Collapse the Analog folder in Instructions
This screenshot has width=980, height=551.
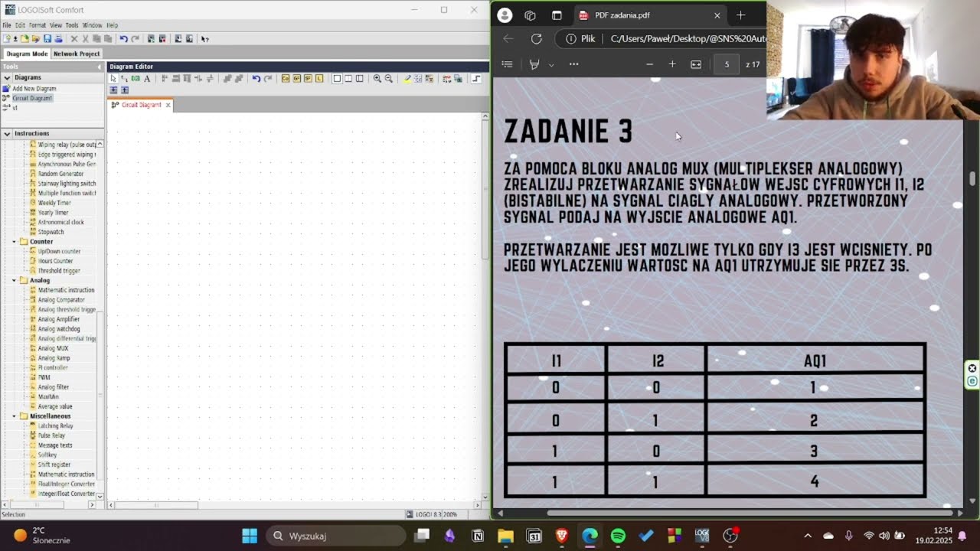click(x=14, y=281)
